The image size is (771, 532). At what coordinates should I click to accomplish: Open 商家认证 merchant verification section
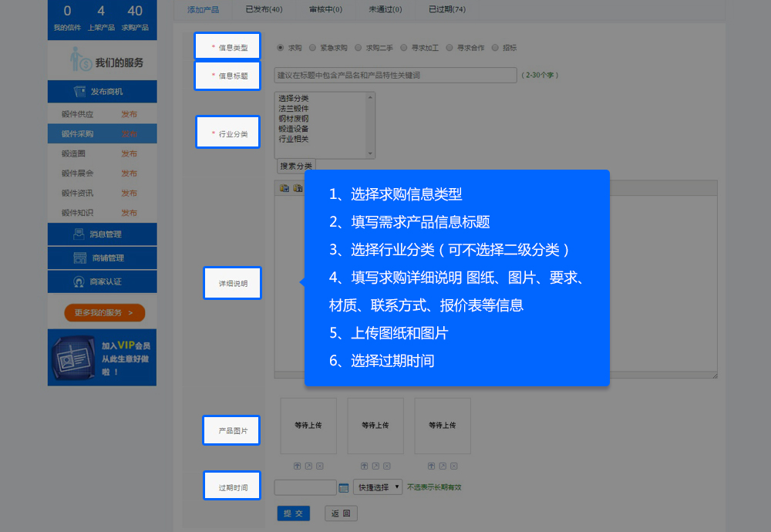click(102, 282)
